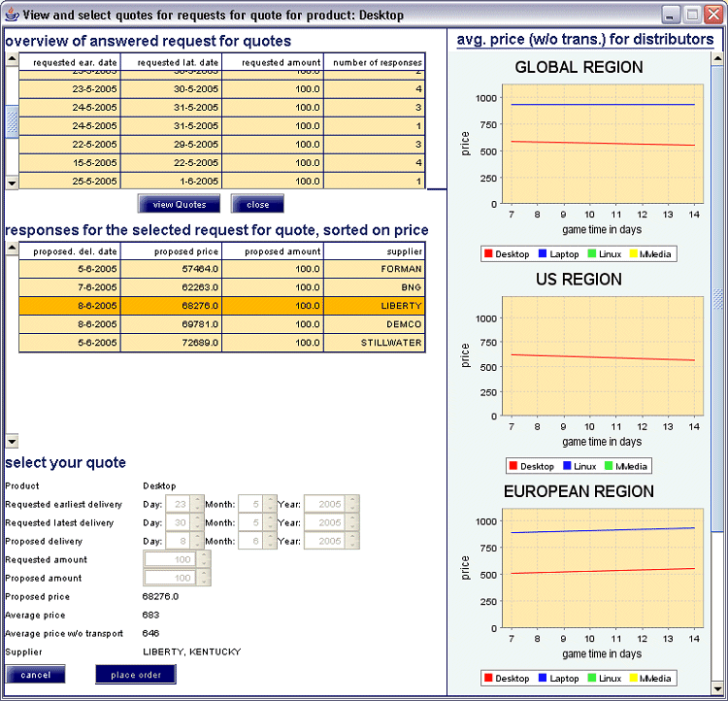The height and width of the screenshot is (701, 728).
Task: Click Proposed delivery Day field
Action: (178, 541)
